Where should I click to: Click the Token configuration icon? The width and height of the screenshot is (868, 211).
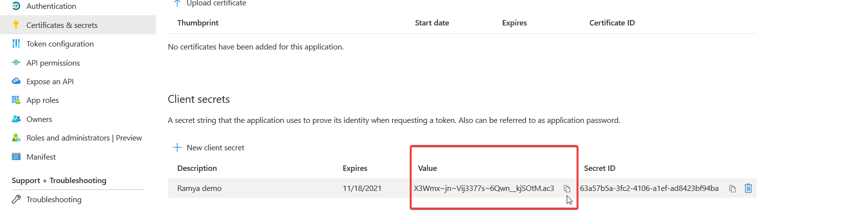pyautogui.click(x=16, y=44)
